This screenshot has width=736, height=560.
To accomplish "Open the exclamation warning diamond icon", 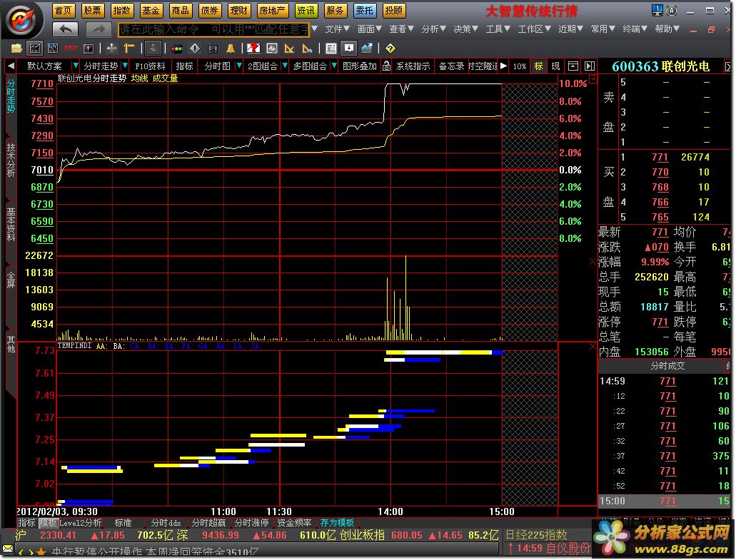I will (x=195, y=49).
